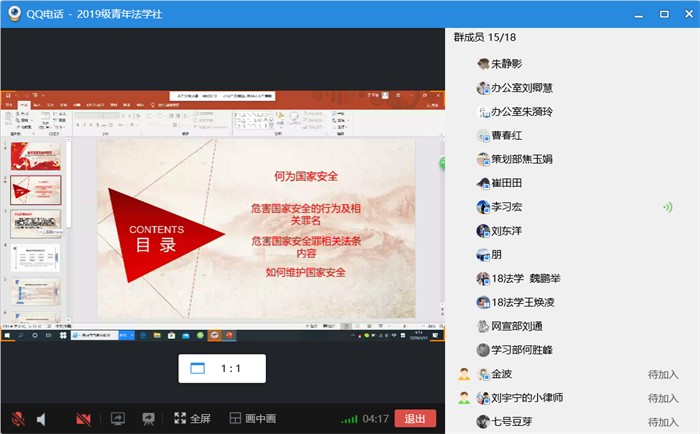Click the 群成员 15/18 header
Screen dimensions: 700x434
pyautogui.click(x=485, y=37)
